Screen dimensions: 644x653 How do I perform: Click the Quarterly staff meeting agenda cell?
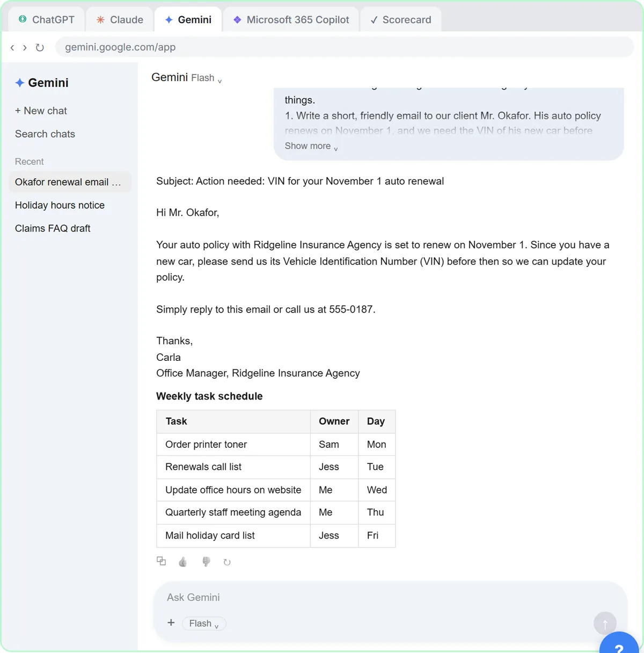pyautogui.click(x=233, y=513)
